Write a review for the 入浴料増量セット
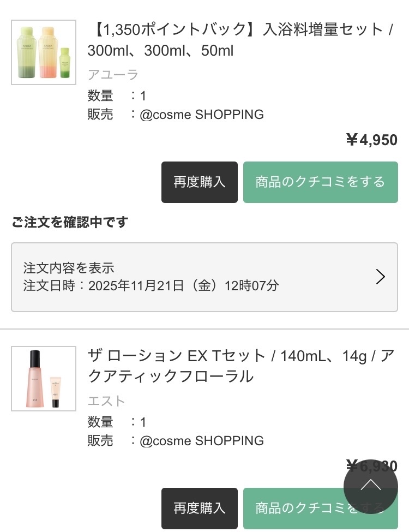The width and height of the screenshot is (409, 532). pos(320,182)
